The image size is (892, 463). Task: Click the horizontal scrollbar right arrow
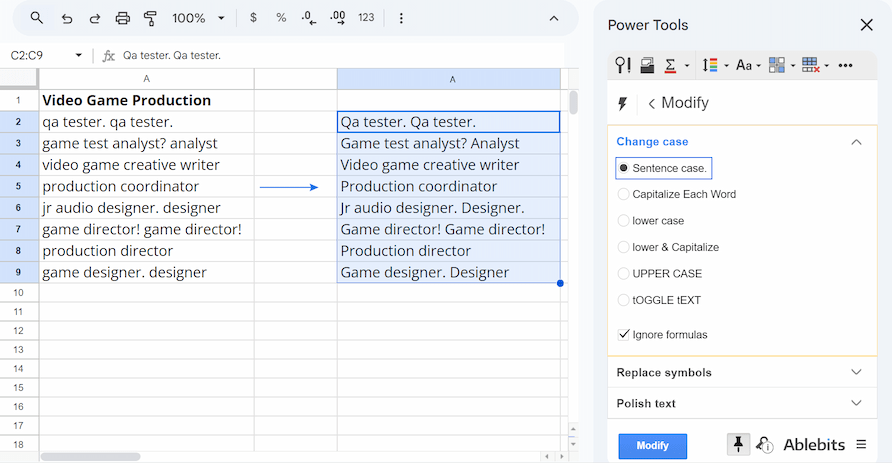click(561, 457)
